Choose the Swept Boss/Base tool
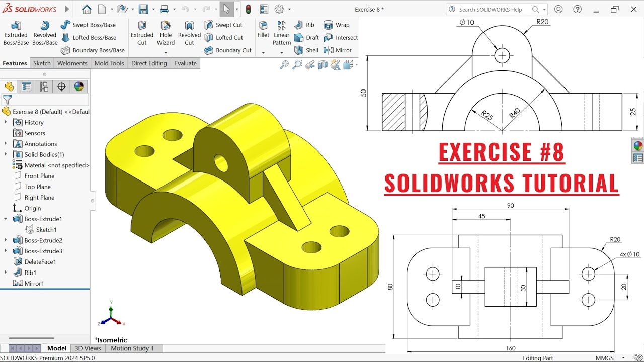This screenshot has width=644, height=362. point(88,25)
